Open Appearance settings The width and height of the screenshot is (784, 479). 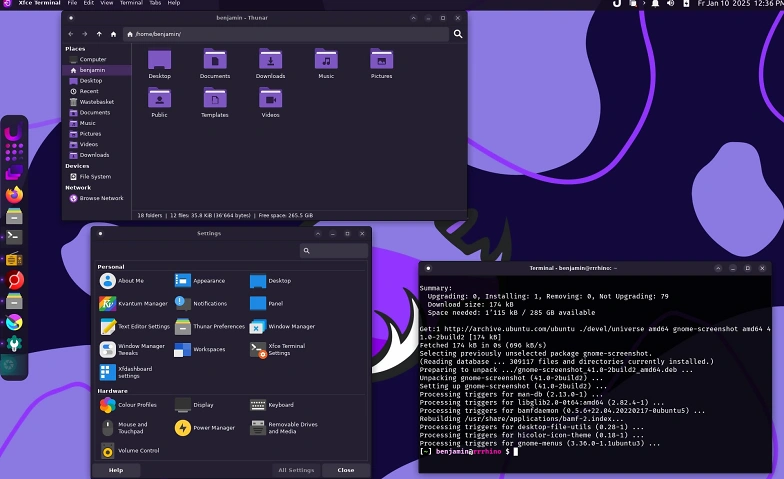(200, 280)
